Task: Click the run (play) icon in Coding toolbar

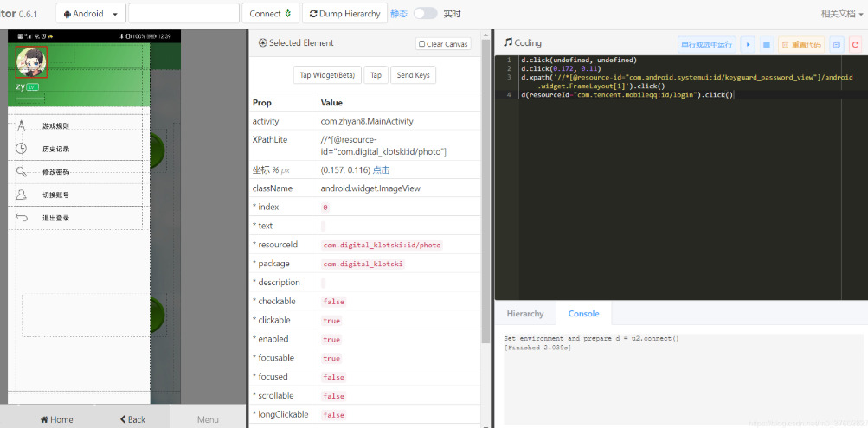Action: coord(748,44)
